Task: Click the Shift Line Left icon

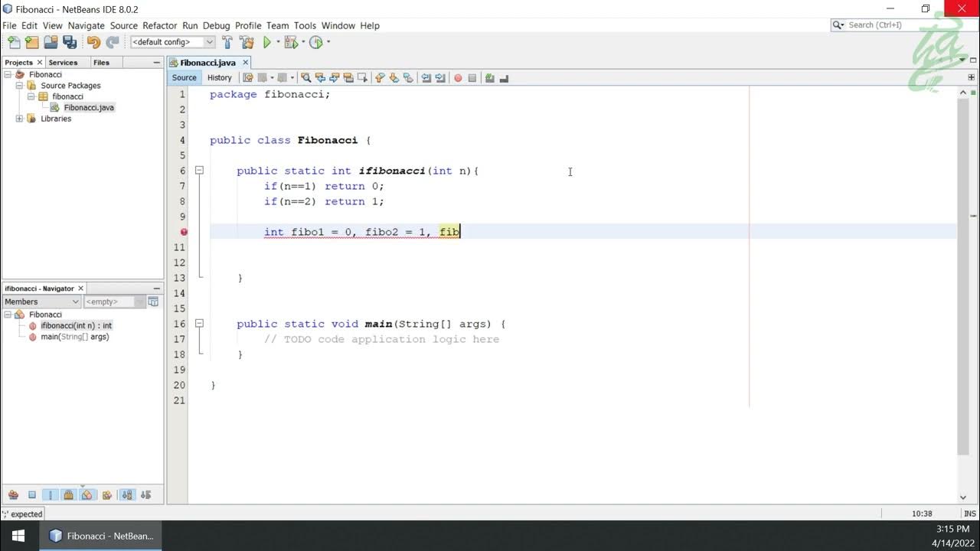Action: point(426,77)
